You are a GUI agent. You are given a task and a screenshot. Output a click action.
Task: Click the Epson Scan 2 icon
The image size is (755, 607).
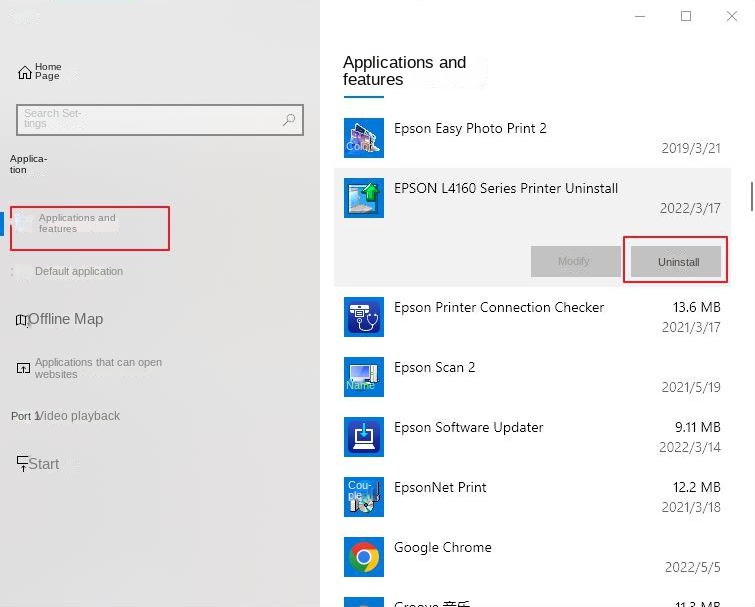pyautogui.click(x=363, y=376)
